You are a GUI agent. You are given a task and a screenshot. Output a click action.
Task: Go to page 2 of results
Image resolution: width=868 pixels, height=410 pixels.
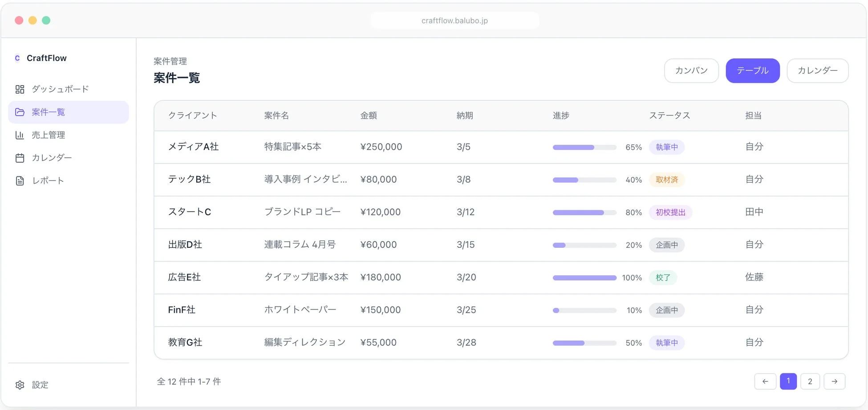(810, 381)
